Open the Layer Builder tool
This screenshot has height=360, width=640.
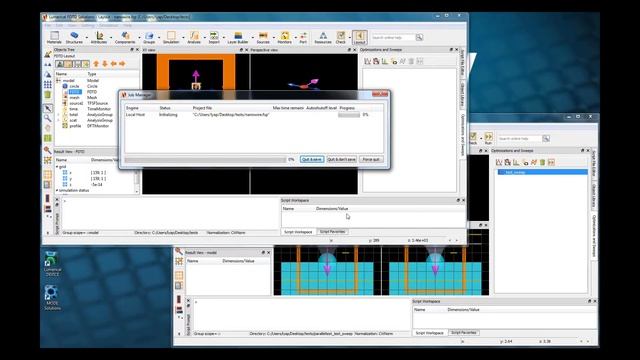coord(238,37)
